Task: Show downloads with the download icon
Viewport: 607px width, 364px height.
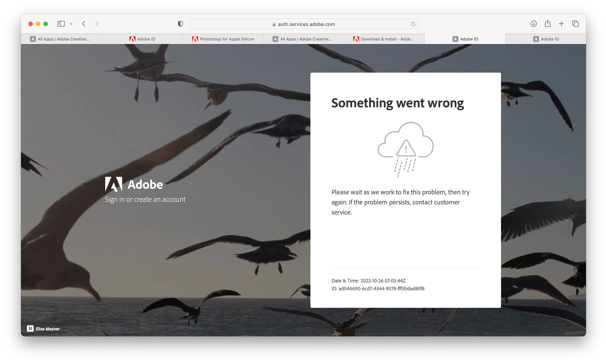Action: coord(533,24)
